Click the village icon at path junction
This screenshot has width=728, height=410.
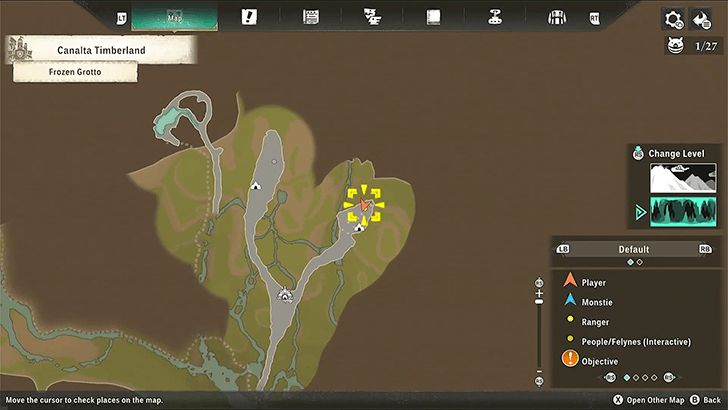[286, 294]
